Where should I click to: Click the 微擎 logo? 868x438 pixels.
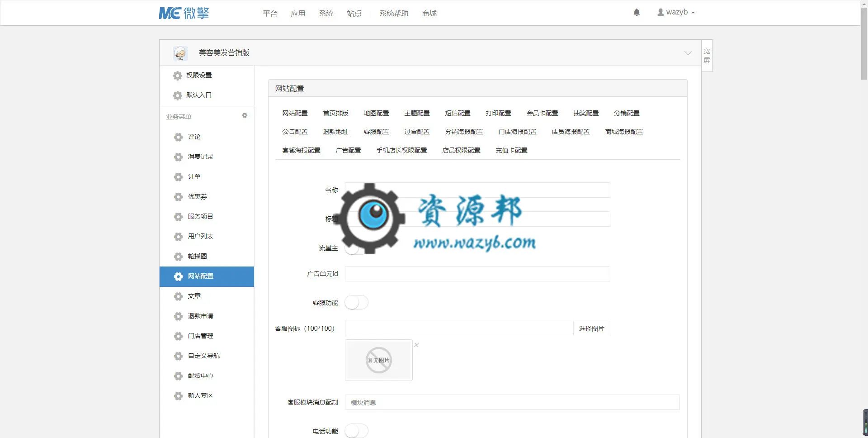coord(184,13)
